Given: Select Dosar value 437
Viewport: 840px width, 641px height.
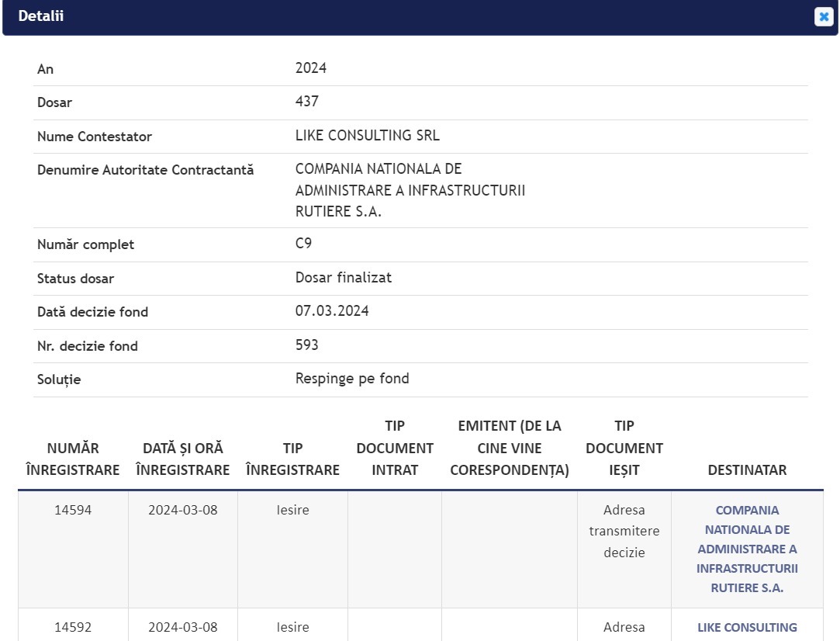Looking at the screenshot, I should [307, 102].
